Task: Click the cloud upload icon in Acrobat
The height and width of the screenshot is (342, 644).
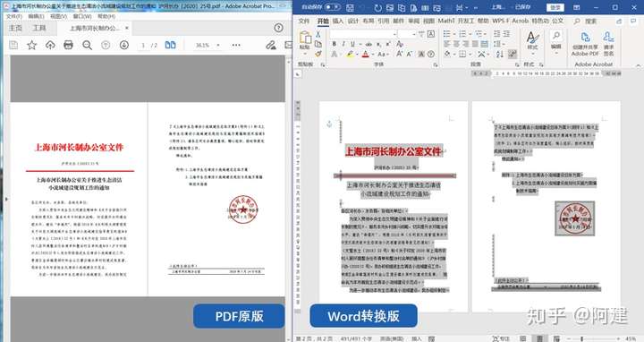Action: point(50,45)
